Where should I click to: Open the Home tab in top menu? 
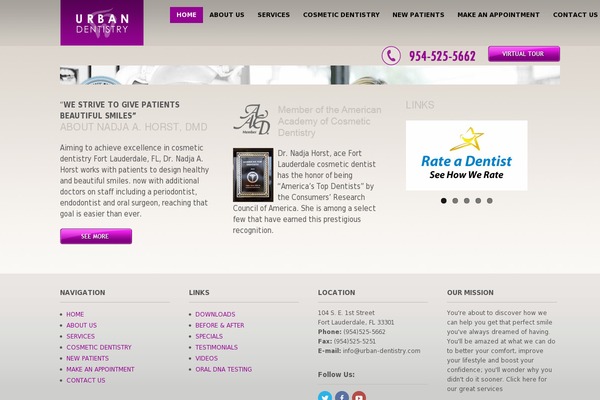click(186, 15)
